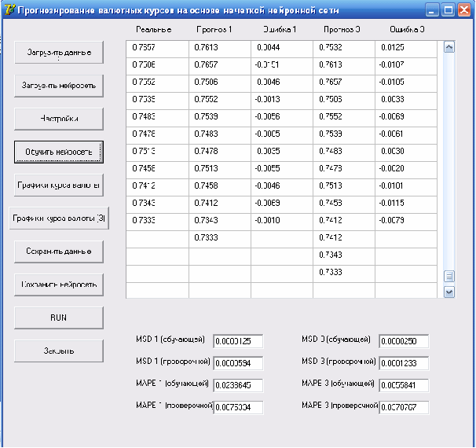Maximize the forecasting window
This screenshot has height=448, width=476.
tap(448, 10)
